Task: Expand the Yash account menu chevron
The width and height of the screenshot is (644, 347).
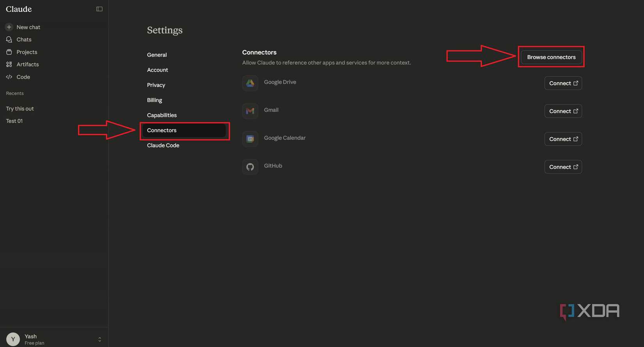Action: 100,339
